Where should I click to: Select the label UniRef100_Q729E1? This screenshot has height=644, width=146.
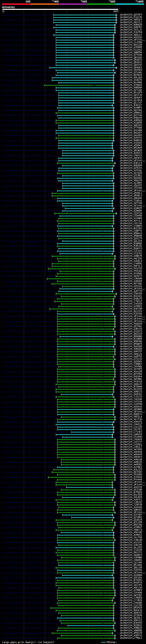tap(131, 175)
